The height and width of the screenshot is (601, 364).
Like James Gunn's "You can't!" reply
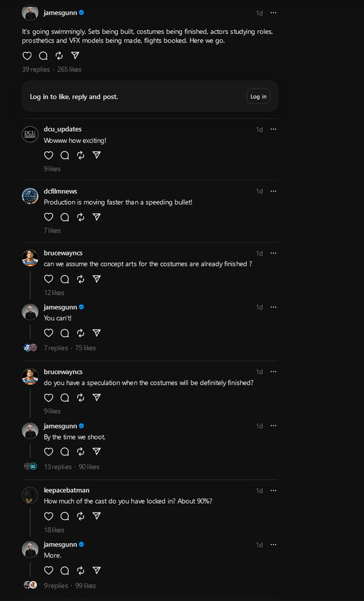pos(49,333)
